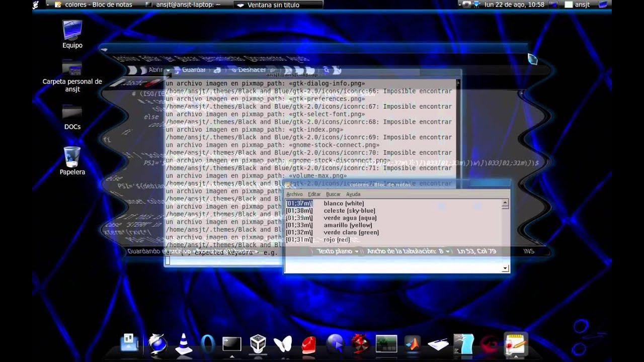The image size is (644, 362).
Task: Open the white notepad-with-pen dock icon
Action: coord(438,344)
